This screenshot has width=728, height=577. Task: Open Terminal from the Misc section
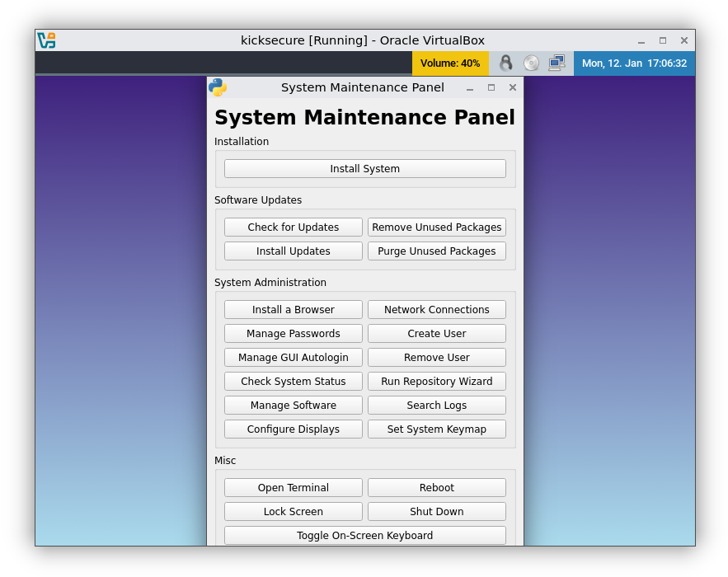293,487
